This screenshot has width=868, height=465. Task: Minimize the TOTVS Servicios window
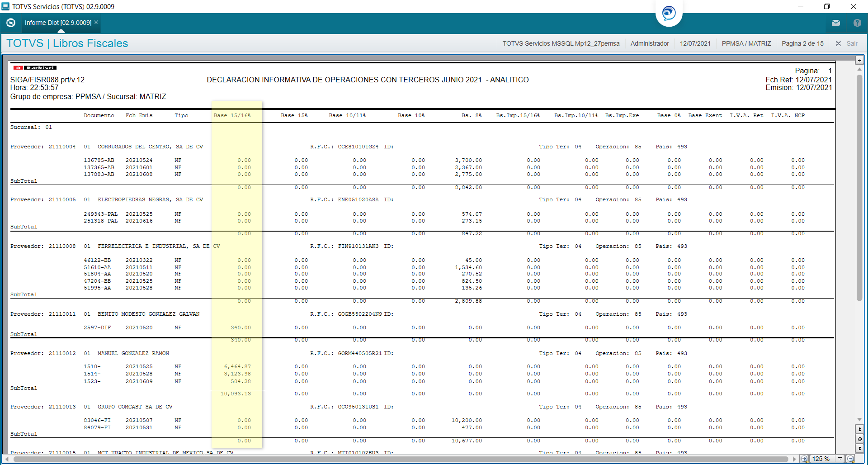(x=800, y=6)
